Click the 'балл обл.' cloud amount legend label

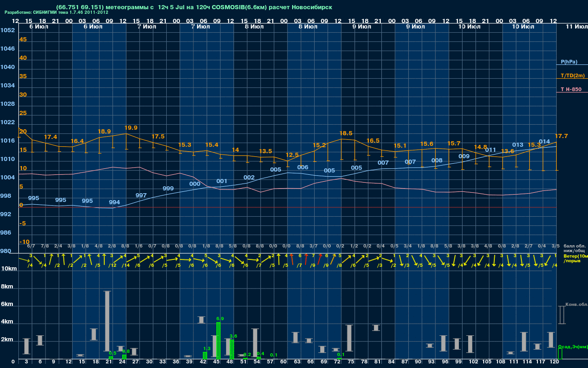coord(574,246)
